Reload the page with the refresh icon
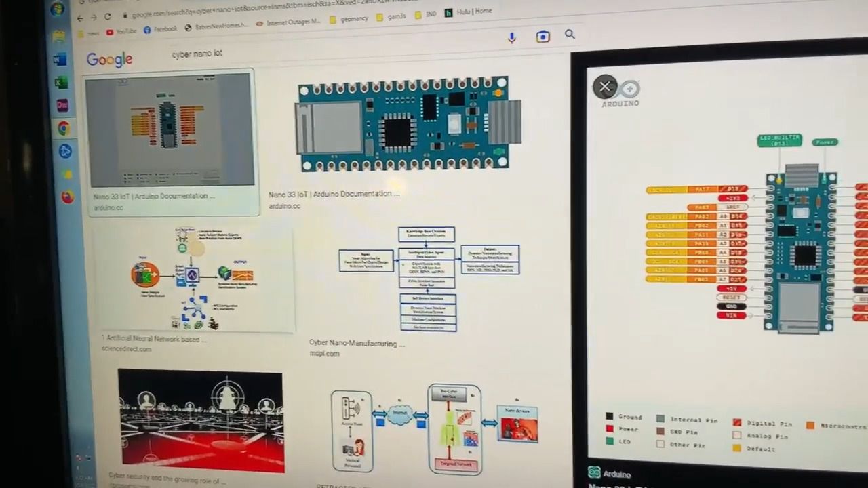The width and height of the screenshot is (868, 488). coord(107,17)
